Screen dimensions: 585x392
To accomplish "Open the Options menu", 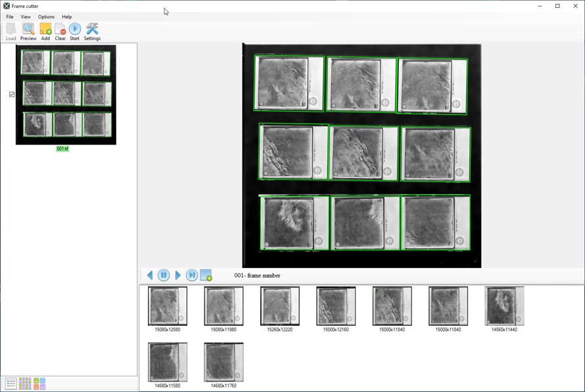I will click(46, 17).
